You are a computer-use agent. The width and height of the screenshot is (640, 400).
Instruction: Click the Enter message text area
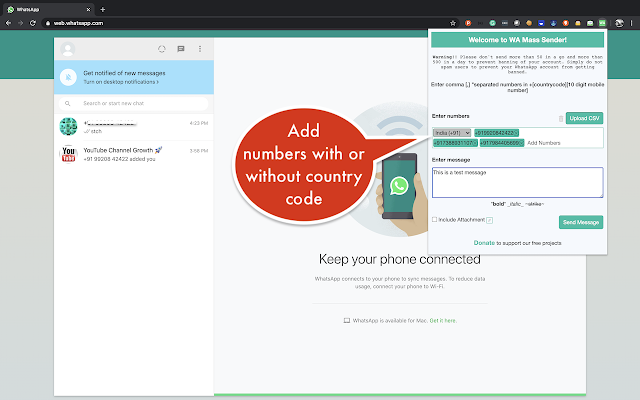point(518,182)
